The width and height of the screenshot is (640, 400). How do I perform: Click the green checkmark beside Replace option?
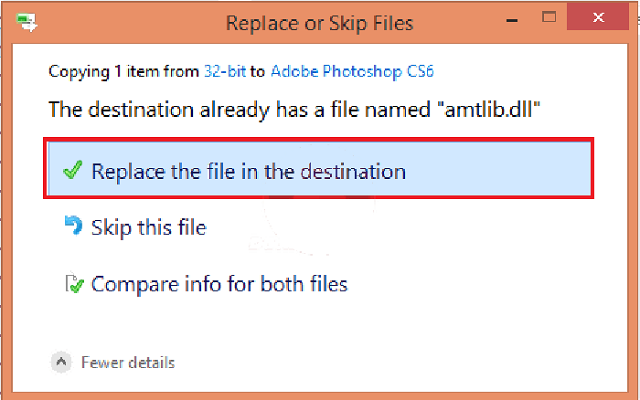(73, 170)
